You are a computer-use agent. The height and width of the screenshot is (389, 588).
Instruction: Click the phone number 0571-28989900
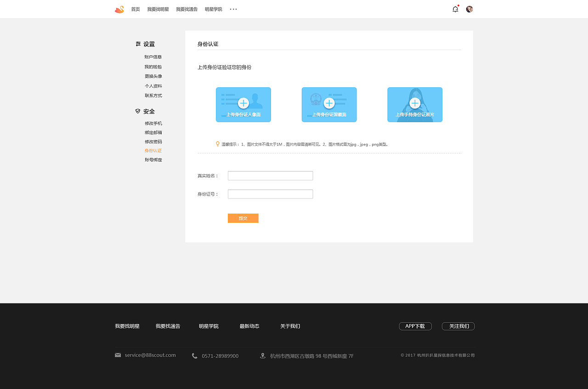(x=220, y=356)
